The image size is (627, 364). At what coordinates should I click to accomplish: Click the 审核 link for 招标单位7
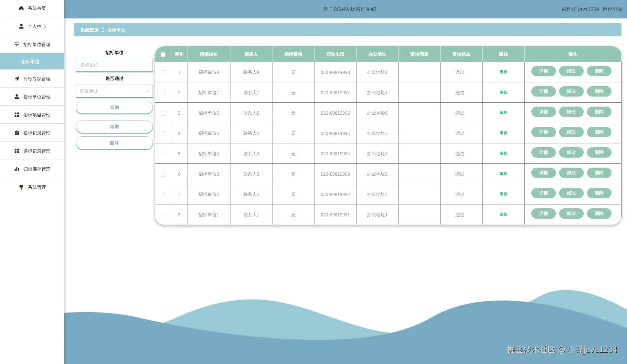pyautogui.click(x=503, y=92)
